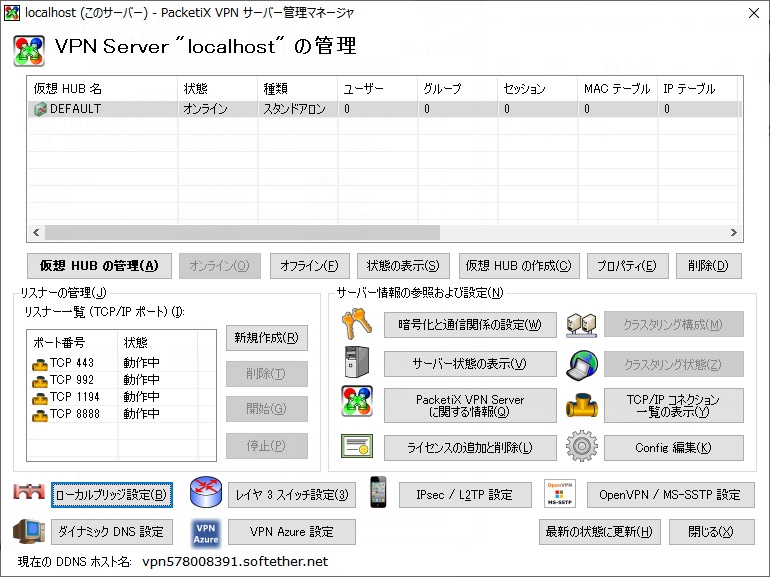Click the server tower icon beside サーバー状態の表示
Screen dimensions: 770x577
357,364
